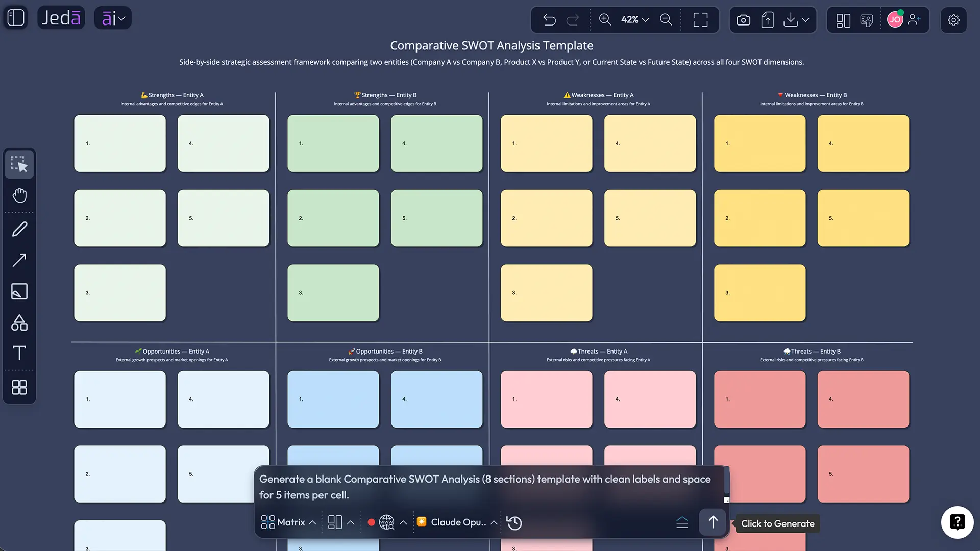This screenshot has height=551, width=980.
Task: Open the AI menu dropdown
Action: pos(113,18)
